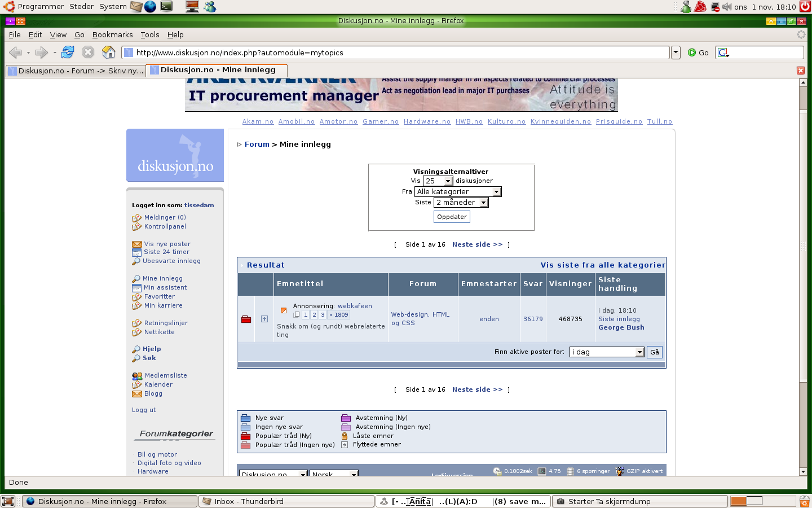Switch to the Diskusjon.no - Forum tab

pos(76,71)
